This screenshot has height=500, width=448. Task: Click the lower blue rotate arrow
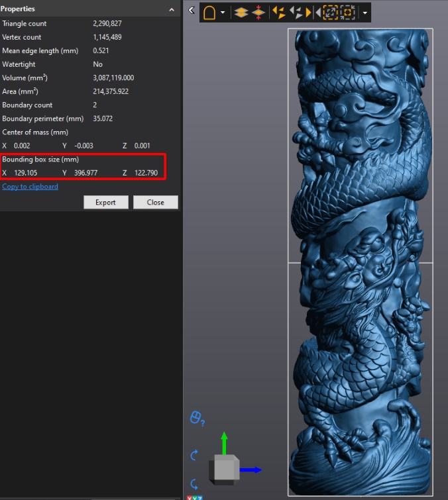(195, 483)
